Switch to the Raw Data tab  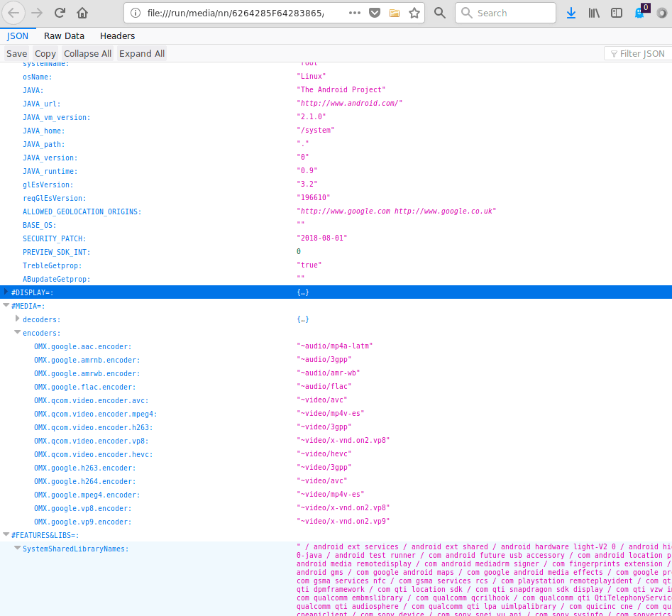pos(65,36)
